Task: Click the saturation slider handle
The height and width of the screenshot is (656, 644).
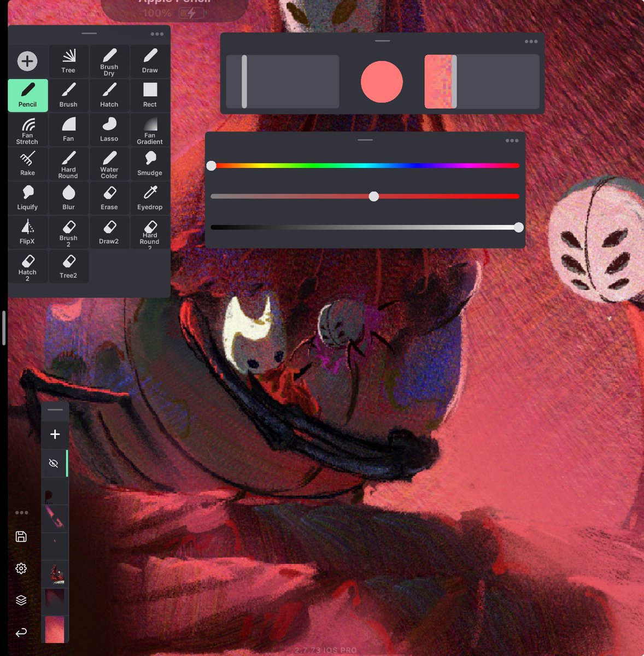Action: click(x=373, y=196)
